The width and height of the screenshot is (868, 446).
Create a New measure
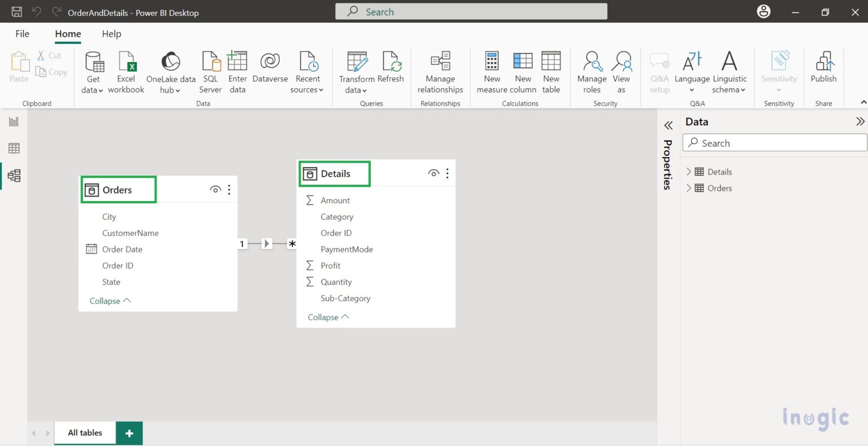(x=491, y=72)
